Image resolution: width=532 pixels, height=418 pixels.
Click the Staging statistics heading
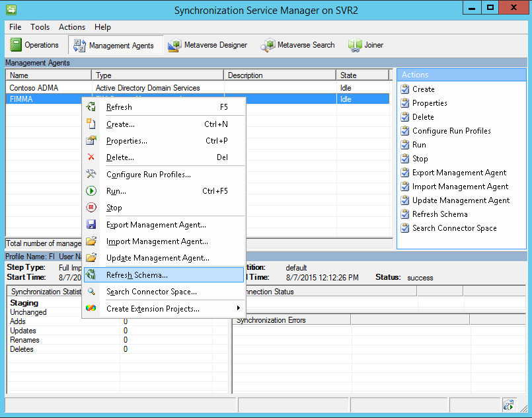click(x=24, y=302)
